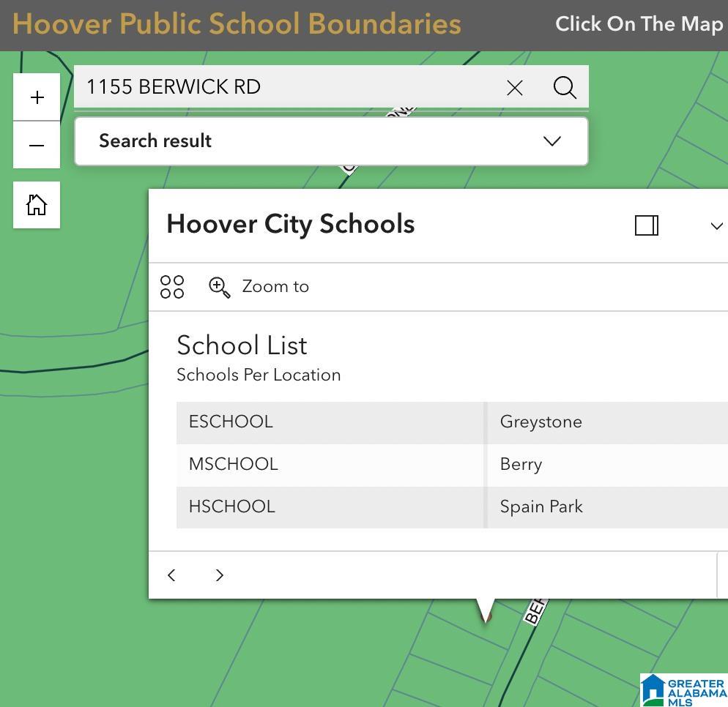Screen dimensions: 728x707
Task: Dock the Hoover City Schools popup
Action: click(x=646, y=225)
